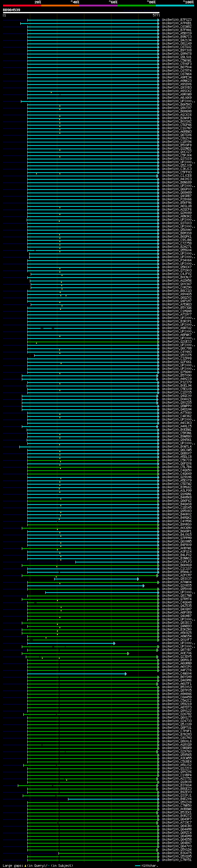Open hit UniRef100_A5BYS9
Viewport: 197px width, 868px height.
tap(177, 33)
